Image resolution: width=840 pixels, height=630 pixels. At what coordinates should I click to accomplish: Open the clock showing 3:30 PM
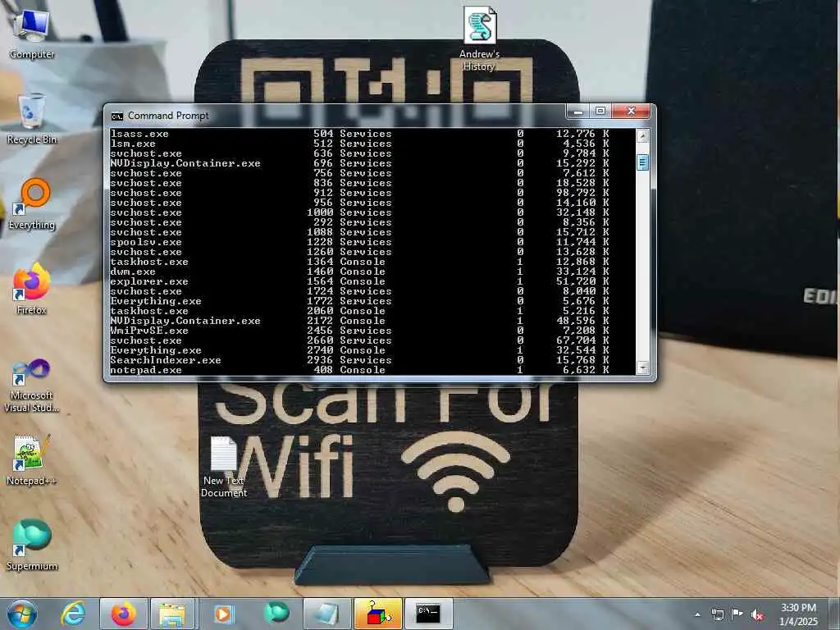pyautogui.click(x=798, y=614)
